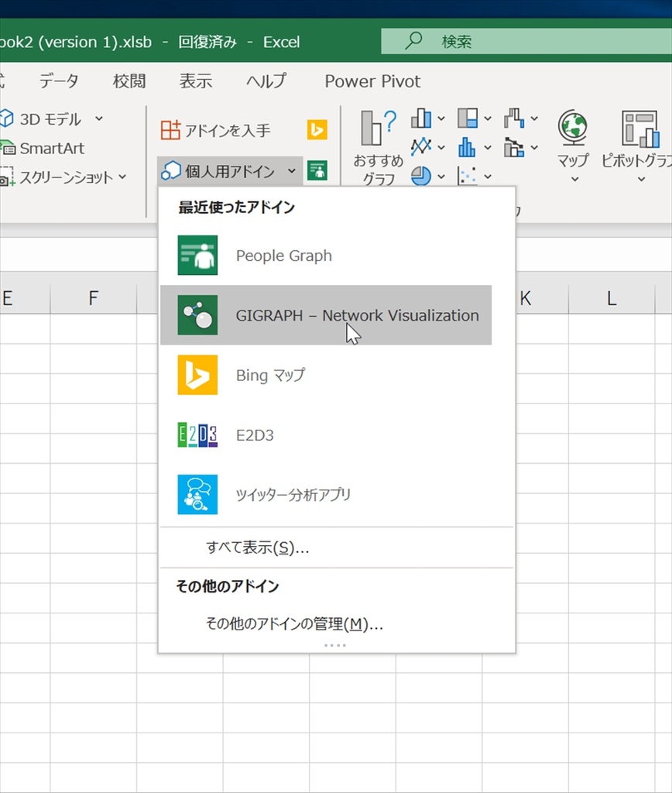Open the 表示 ribbon tab

tap(196, 81)
